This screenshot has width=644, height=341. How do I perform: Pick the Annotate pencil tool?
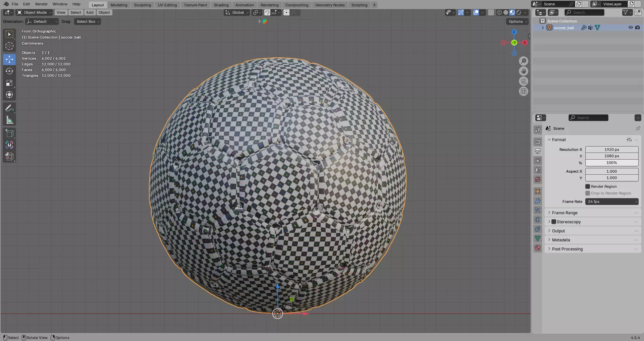point(9,108)
